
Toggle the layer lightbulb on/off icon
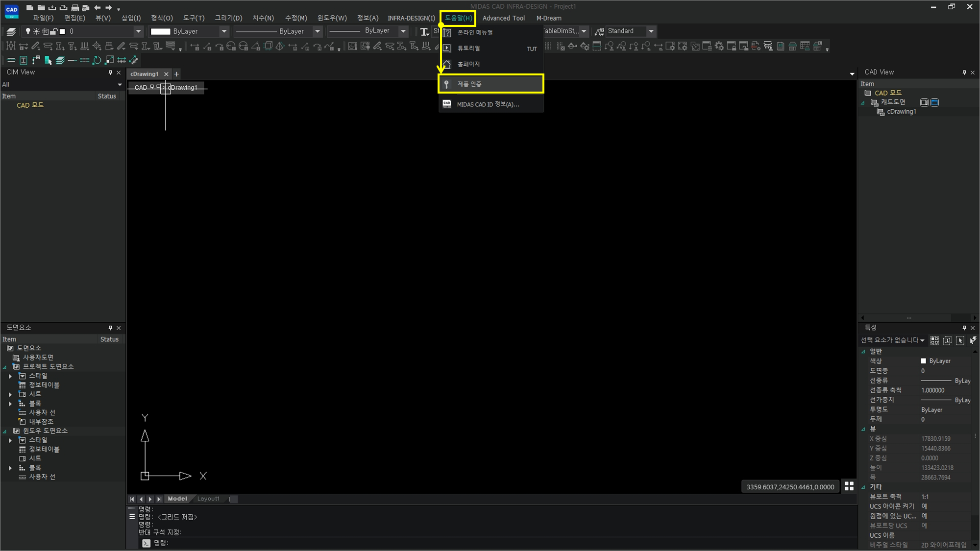click(x=28, y=31)
